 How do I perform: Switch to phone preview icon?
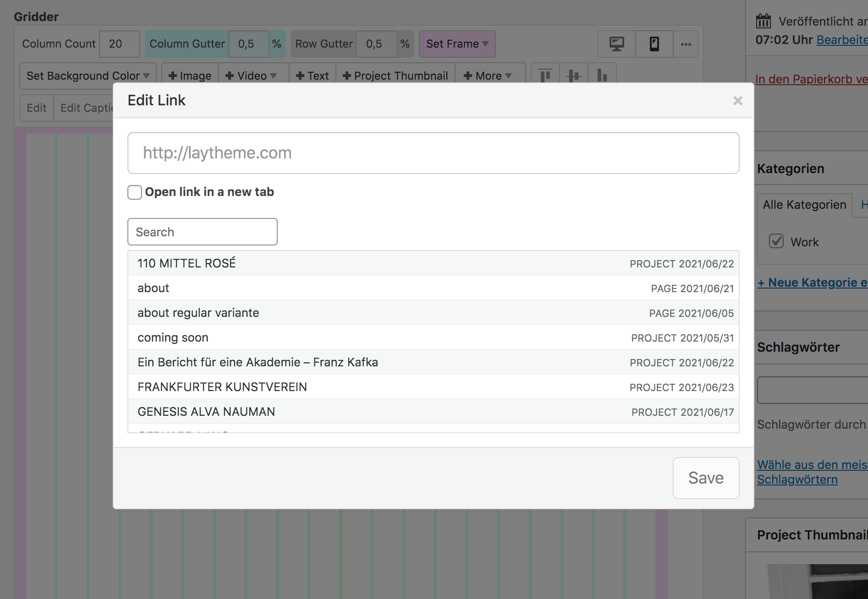pyautogui.click(x=654, y=44)
